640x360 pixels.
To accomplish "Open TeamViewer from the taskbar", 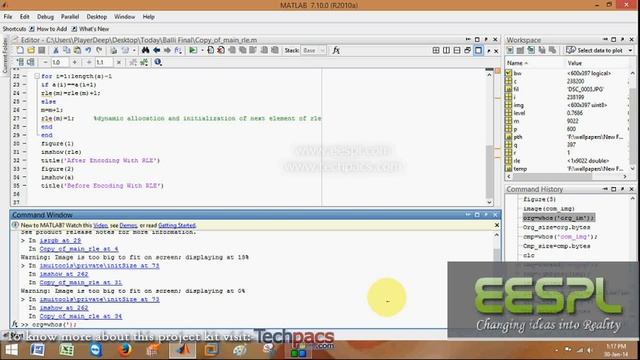I will coord(96,350).
